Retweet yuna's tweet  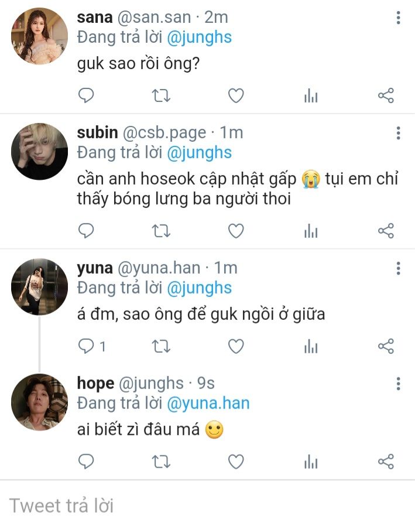[x=160, y=347]
